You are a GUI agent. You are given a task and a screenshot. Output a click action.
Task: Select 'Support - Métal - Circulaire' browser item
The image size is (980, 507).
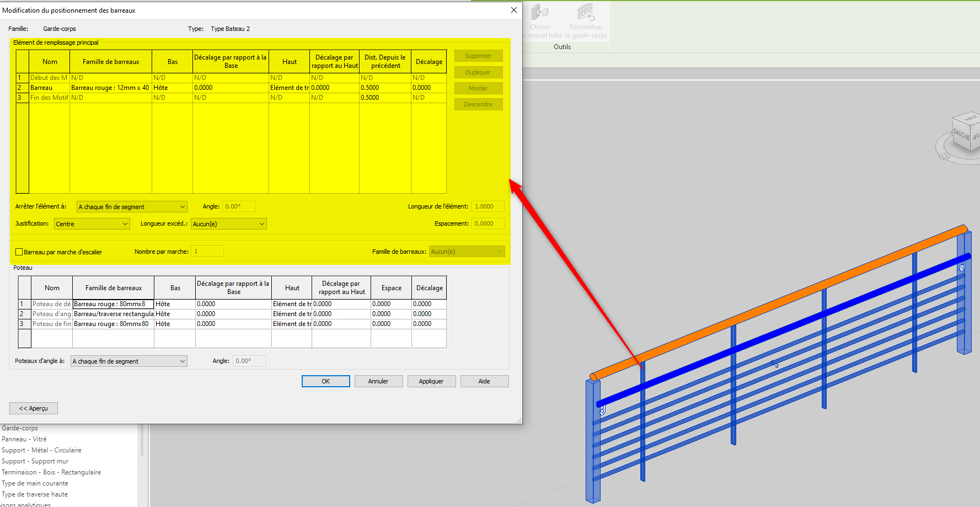coord(41,450)
